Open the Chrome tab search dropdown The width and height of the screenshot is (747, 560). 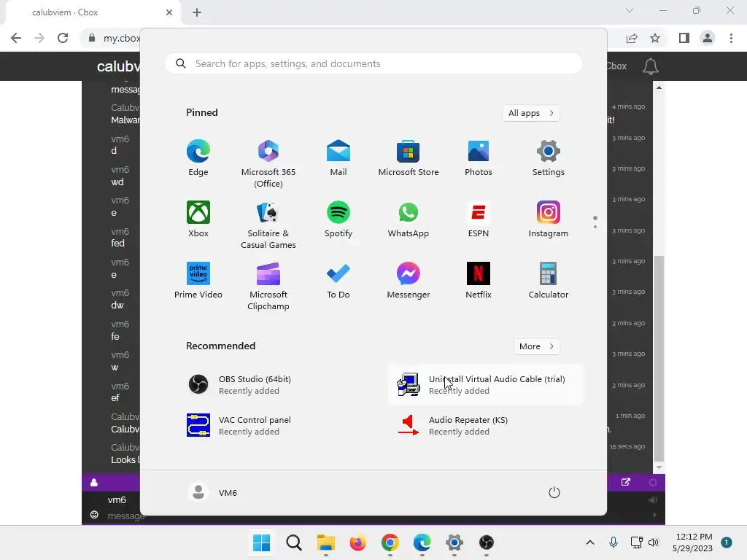(x=630, y=10)
